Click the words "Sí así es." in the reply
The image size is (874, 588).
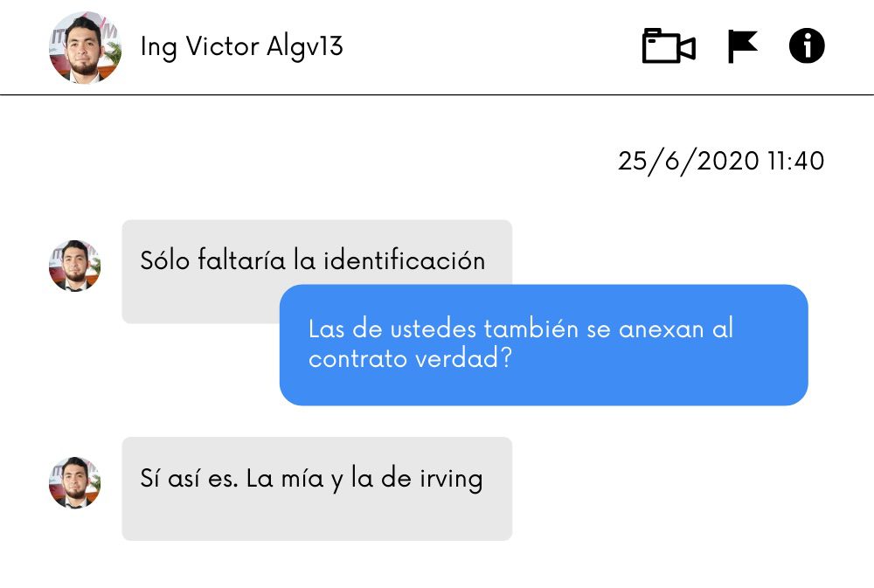[x=189, y=478]
